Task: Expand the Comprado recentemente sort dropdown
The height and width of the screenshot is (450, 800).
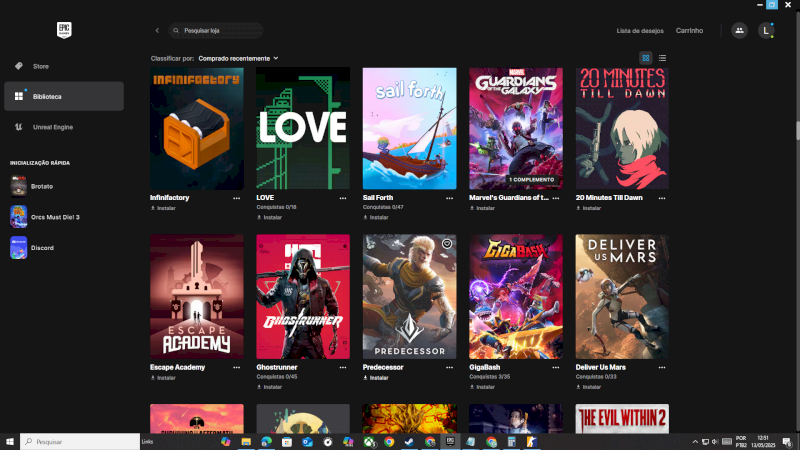Action: coord(238,59)
